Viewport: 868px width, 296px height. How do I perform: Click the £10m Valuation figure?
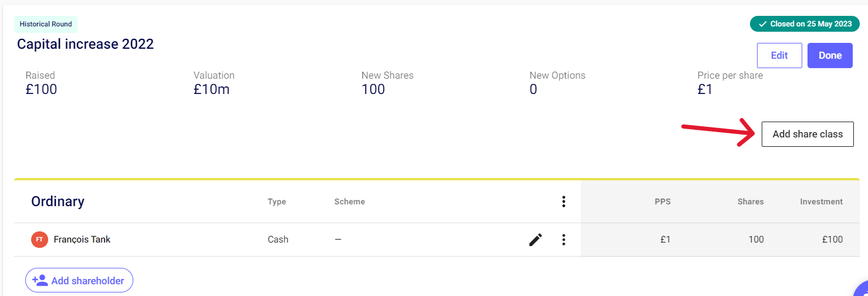point(211,89)
